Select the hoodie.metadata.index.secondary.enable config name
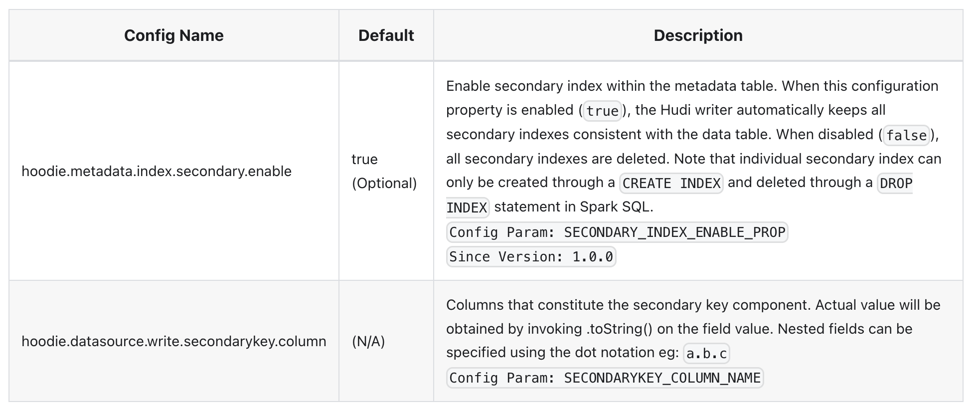 [157, 171]
